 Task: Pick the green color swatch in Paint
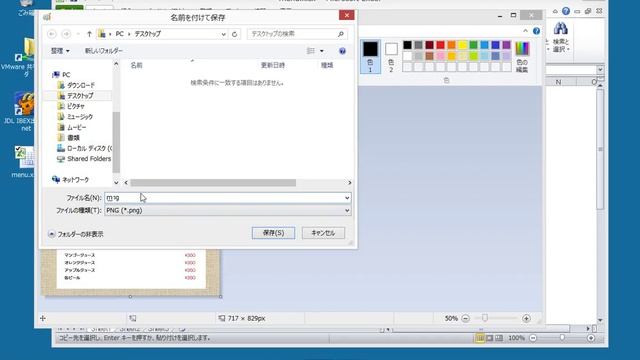pos(473,45)
